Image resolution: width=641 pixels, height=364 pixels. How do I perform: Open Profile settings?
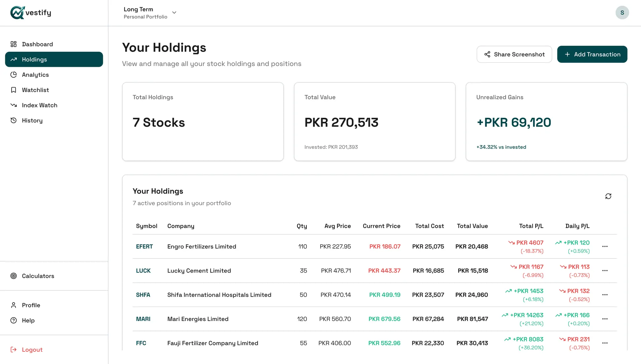[54, 305]
